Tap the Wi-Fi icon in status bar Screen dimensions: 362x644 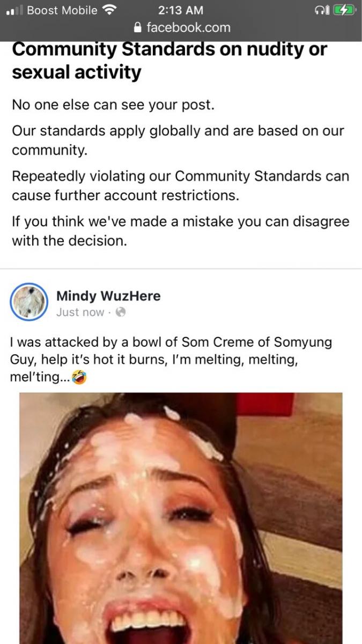tap(109, 10)
